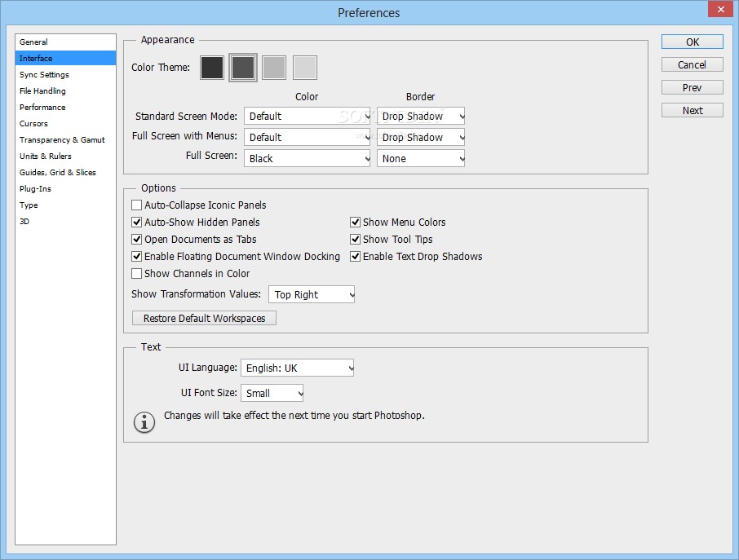Screen dimensions: 739x560
Task: Enable Auto-Collapse Iconic Panels
Action: tap(136, 205)
